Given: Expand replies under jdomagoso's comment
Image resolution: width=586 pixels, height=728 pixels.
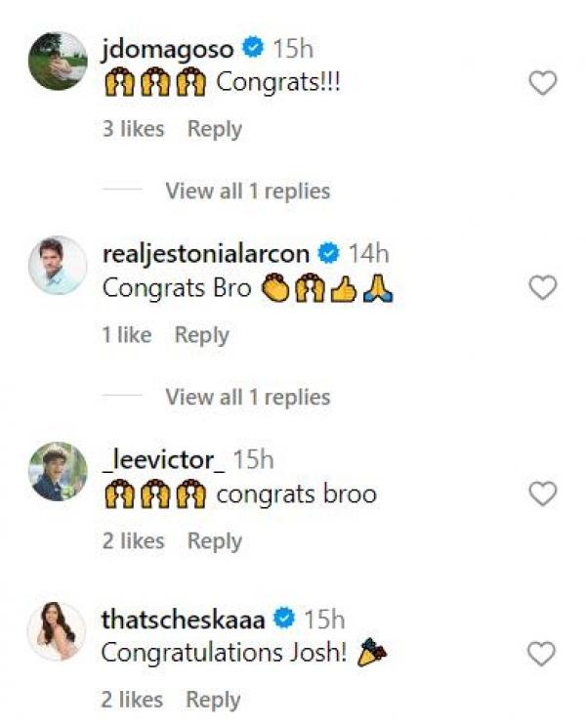Looking at the screenshot, I should (x=247, y=191).
